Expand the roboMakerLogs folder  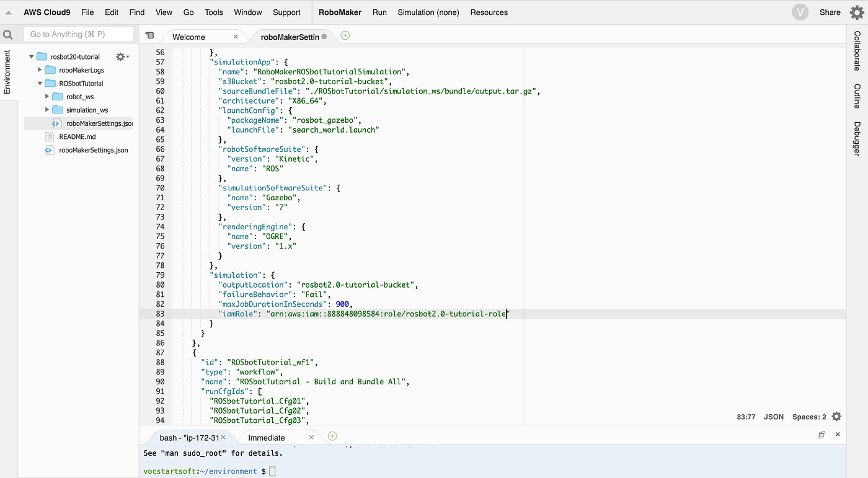coord(39,69)
